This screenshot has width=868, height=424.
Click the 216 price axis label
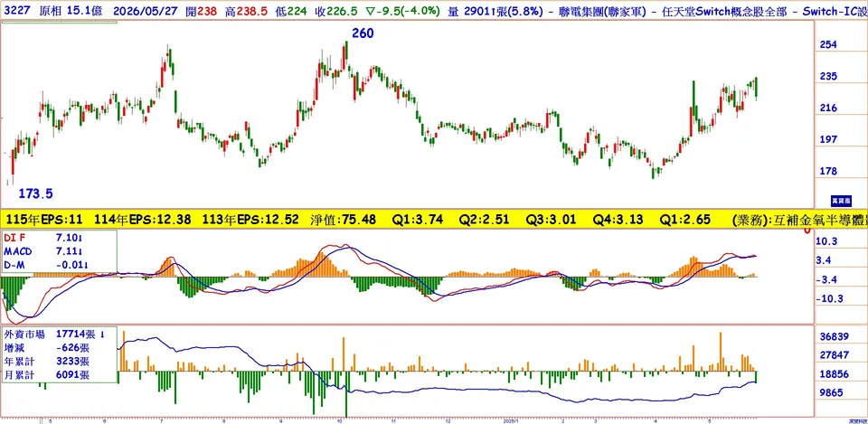click(828, 108)
